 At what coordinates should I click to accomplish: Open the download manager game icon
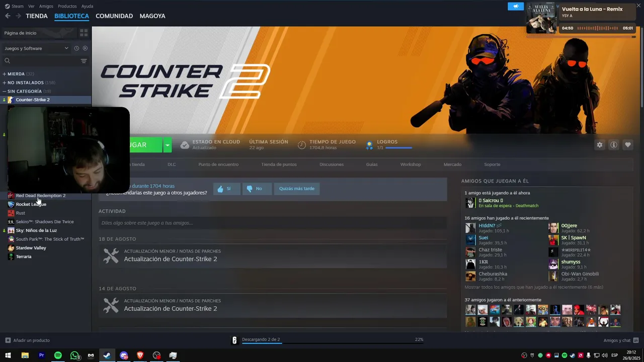234,340
